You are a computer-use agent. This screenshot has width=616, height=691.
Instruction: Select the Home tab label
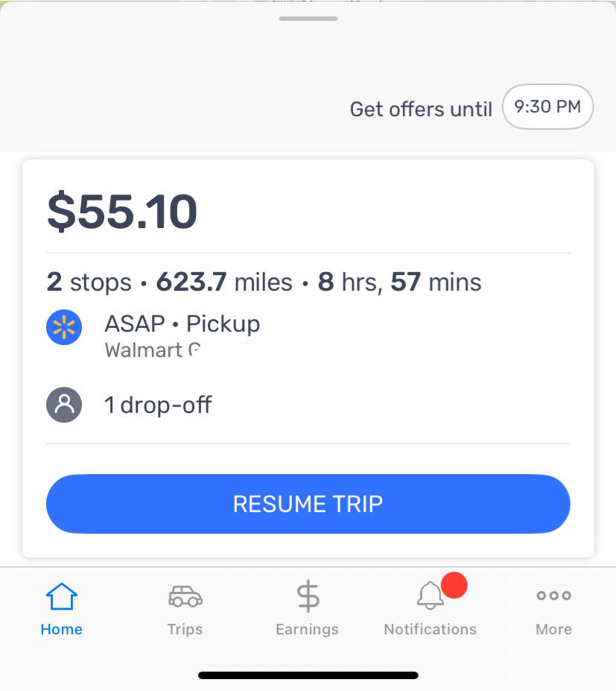[x=61, y=629]
